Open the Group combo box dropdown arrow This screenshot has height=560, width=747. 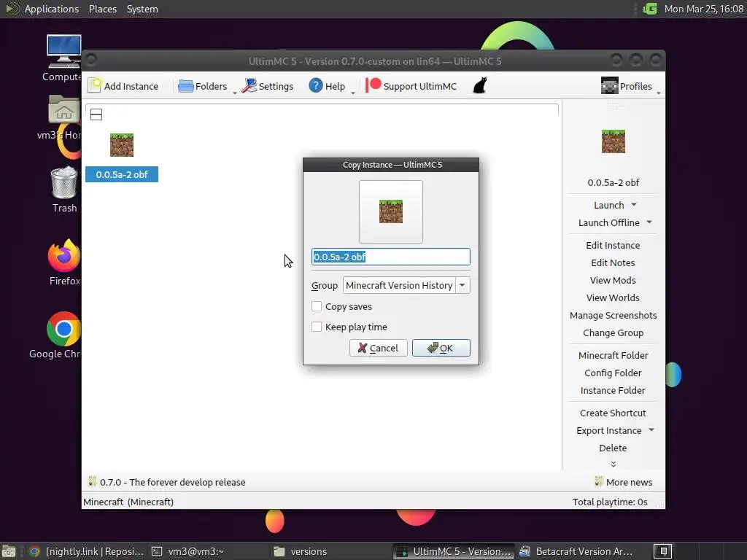(x=462, y=285)
